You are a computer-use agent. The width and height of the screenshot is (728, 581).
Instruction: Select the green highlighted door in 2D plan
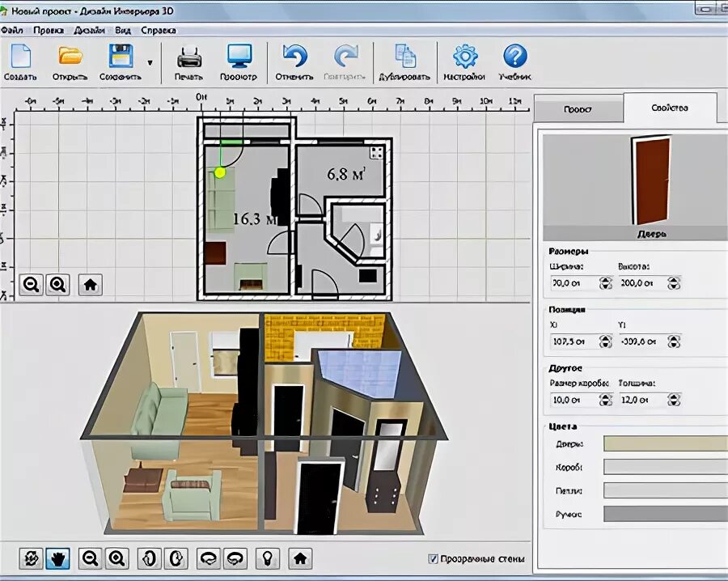point(231,142)
